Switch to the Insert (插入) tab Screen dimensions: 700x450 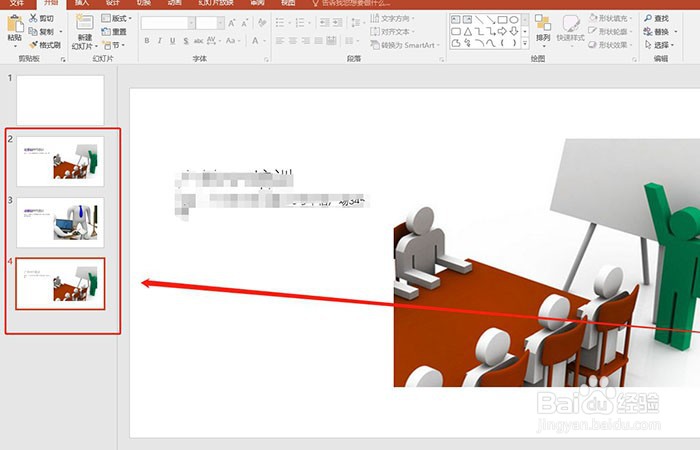tap(82, 3)
